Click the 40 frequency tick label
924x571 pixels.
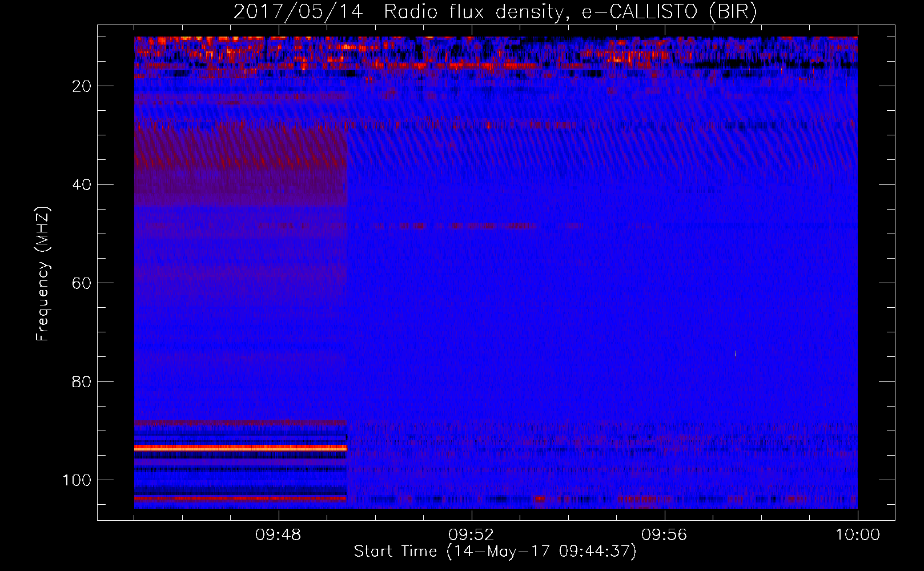[82, 185]
